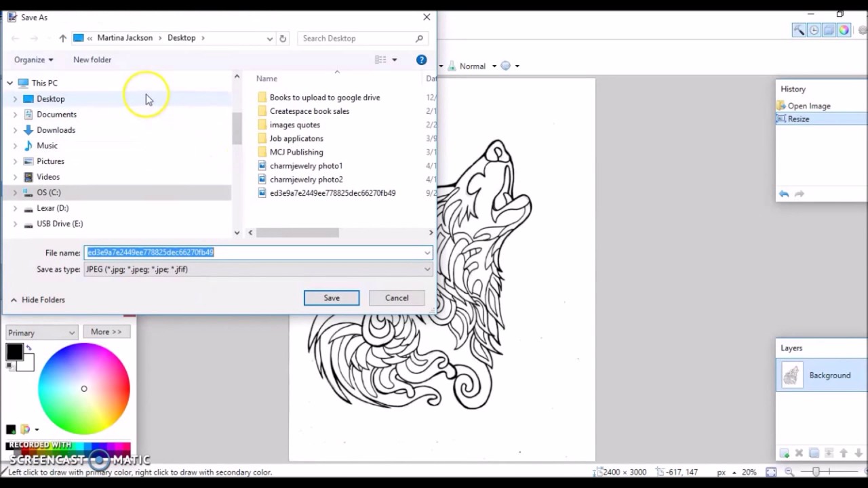The image size is (868, 488).
Task: Click the black primary color swatch
Action: click(x=14, y=352)
